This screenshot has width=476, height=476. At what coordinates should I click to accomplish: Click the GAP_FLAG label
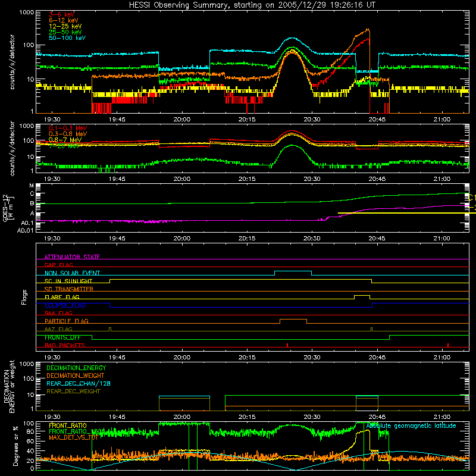[58, 265]
